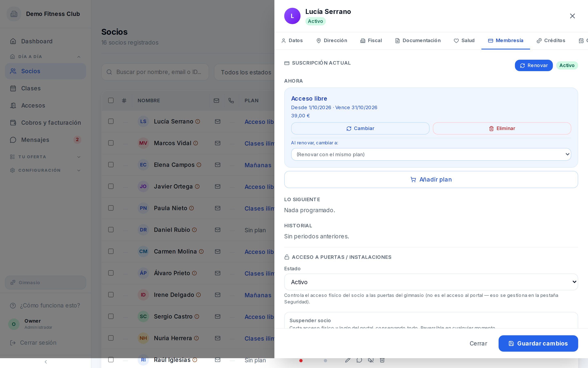Check the box for Nuria Herrera row
The image size is (588, 368).
(x=111, y=338)
